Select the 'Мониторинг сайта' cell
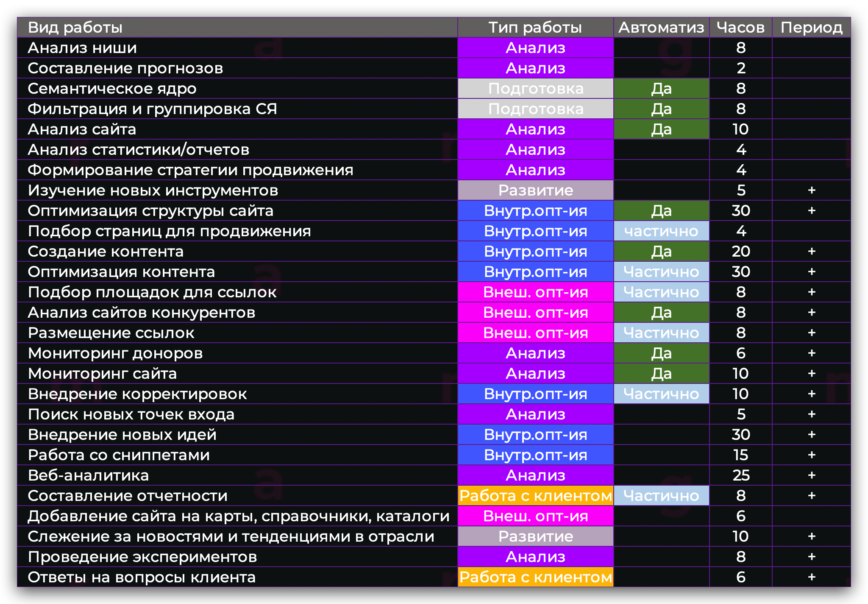The height and width of the screenshot is (604, 868). [237, 374]
